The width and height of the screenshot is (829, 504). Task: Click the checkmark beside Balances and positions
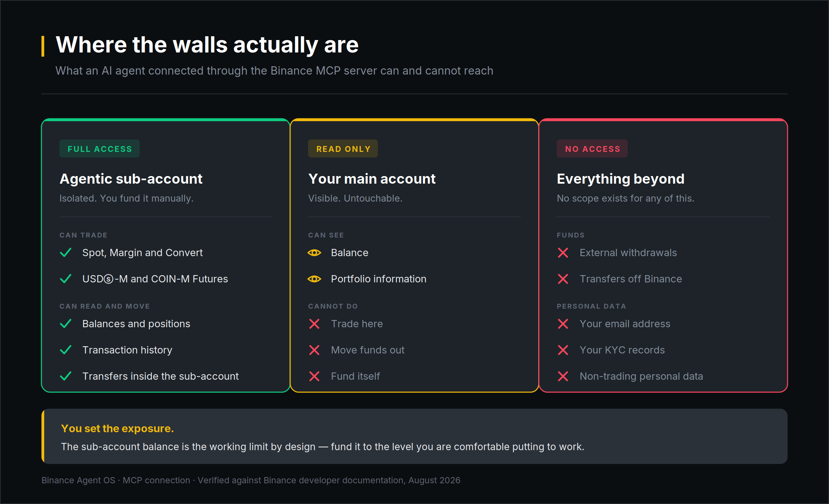[x=66, y=324]
